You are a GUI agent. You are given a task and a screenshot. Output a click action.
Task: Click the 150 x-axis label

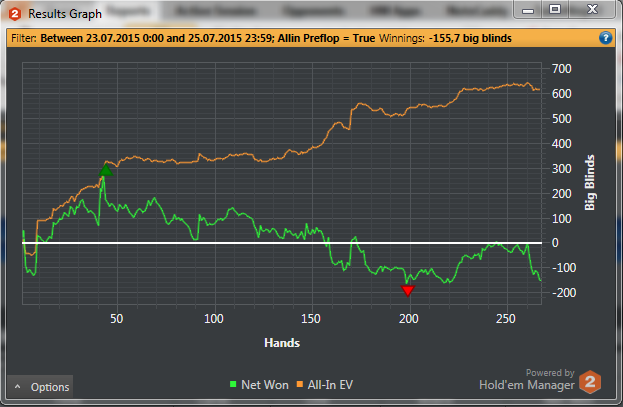click(311, 319)
